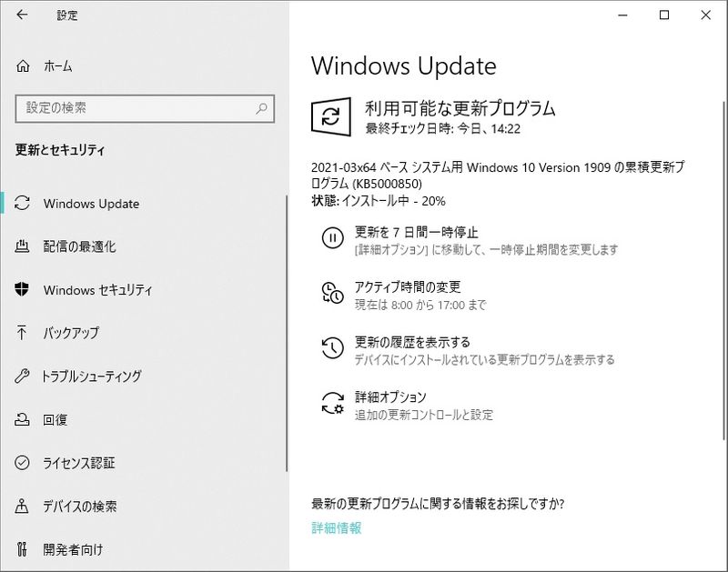
Task: Click the 設定 window title text
Action: (67, 15)
